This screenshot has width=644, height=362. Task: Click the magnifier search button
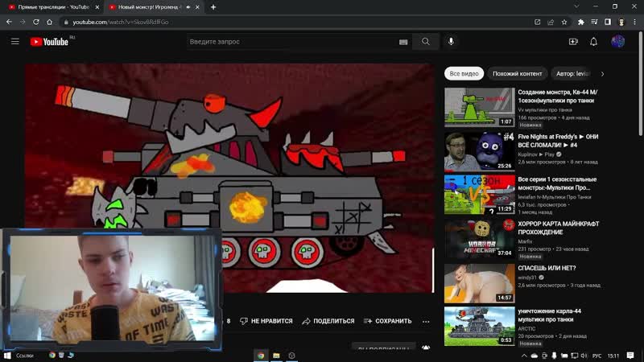(426, 42)
